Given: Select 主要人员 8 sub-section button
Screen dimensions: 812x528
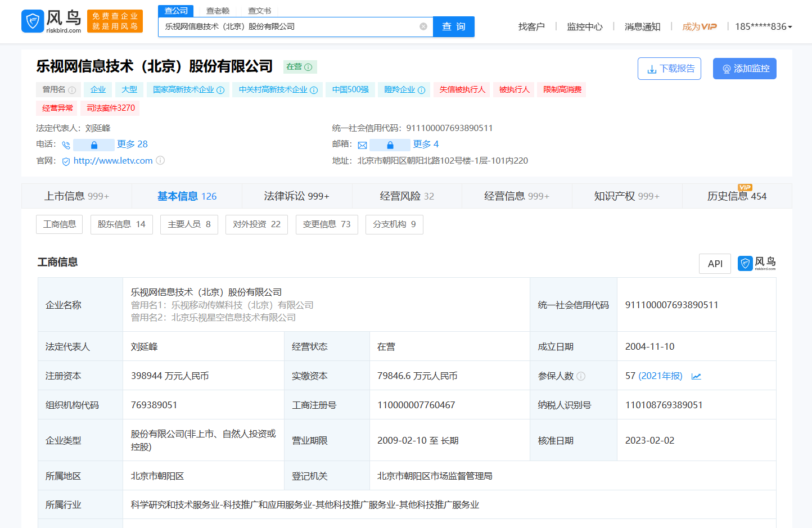Looking at the screenshot, I should click(189, 224).
